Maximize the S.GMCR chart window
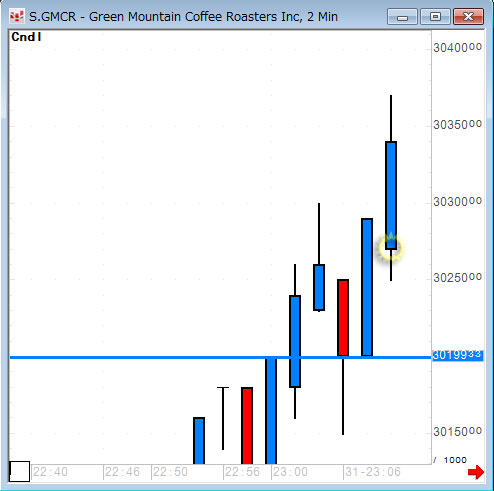Image resolution: width=494 pixels, height=491 pixels. (435, 17)
